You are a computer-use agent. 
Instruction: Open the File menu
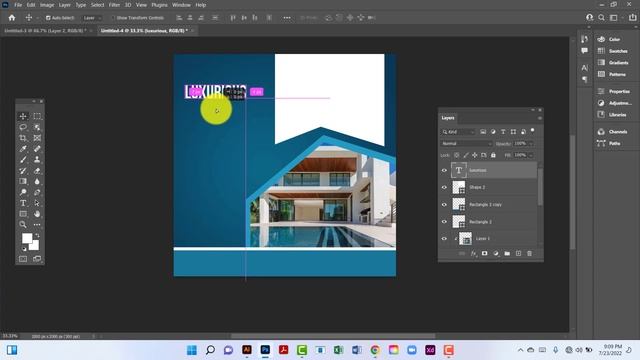tap(18, 5)
